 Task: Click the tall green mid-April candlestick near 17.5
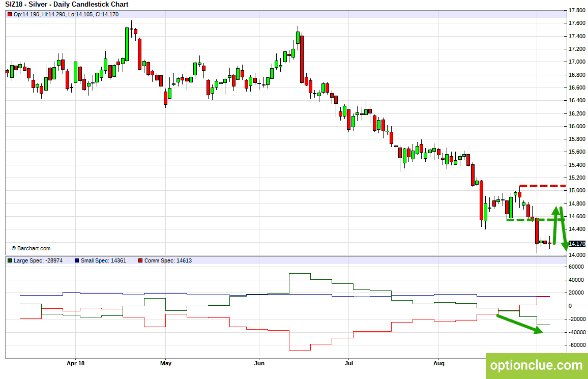pyautogui.click(x=127, y=44)
